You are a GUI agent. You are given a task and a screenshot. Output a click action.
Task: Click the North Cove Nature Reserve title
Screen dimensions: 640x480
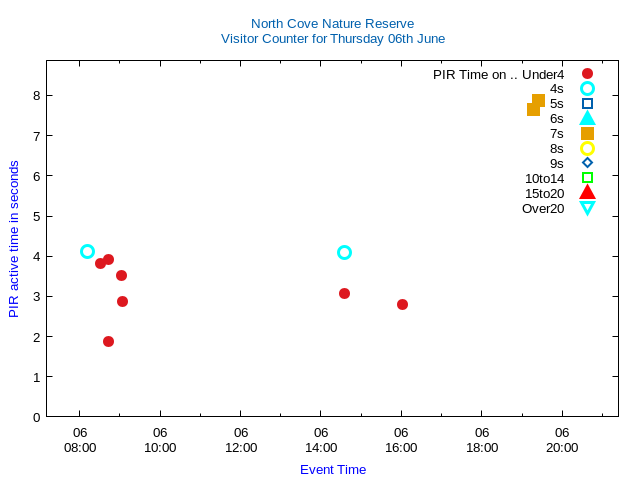pyautogui.click(x=332, y=23)
